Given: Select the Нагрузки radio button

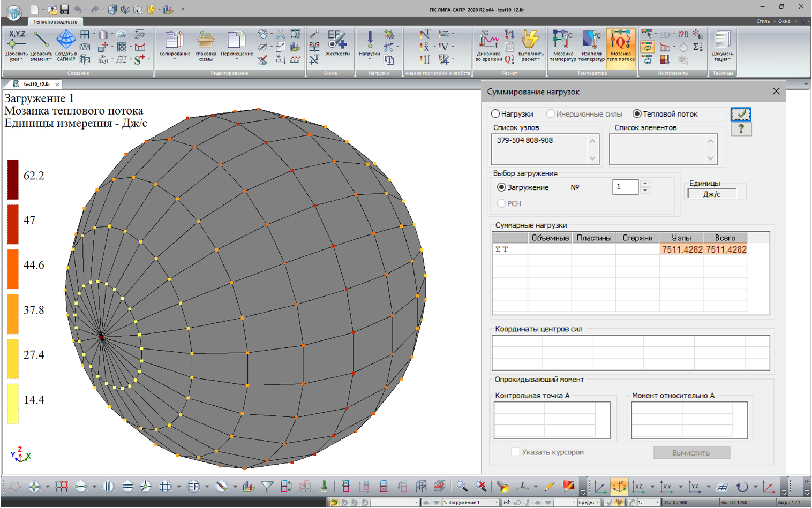Looking at the screenshot, I should pos(496,114).
